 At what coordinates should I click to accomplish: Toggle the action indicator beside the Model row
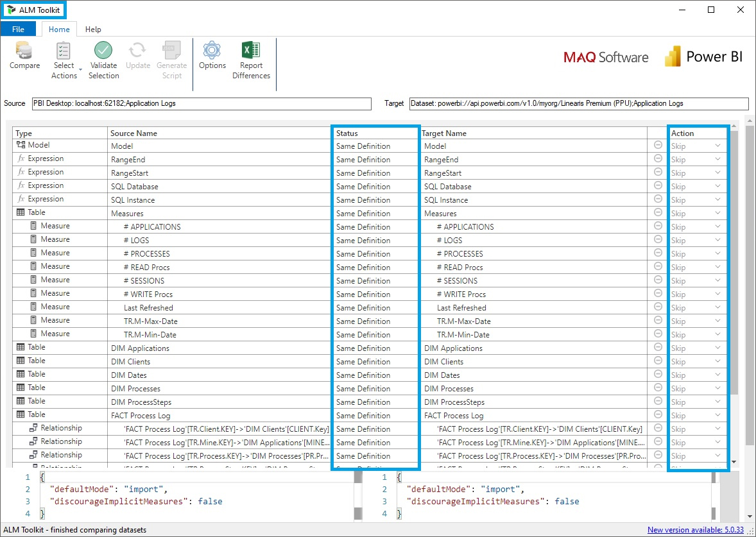pyautogui.click(x=657, y=146)
